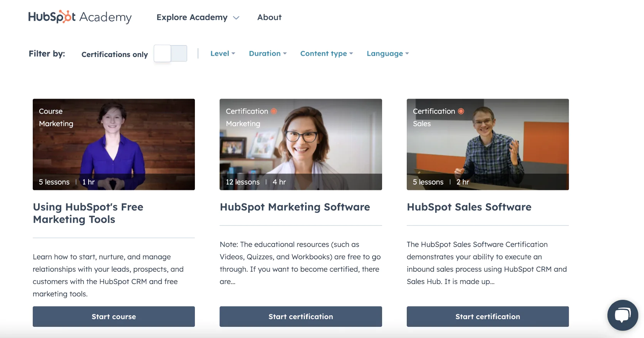Click the Sales certification badge dot
Screen dimensions: 644x338
click(x=461, y=111)
